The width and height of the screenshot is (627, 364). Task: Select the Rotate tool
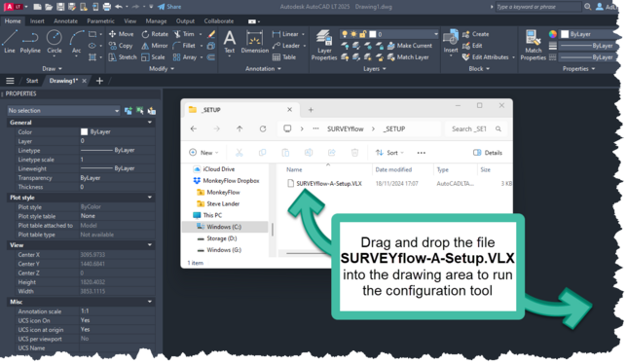tap(155, 34)
